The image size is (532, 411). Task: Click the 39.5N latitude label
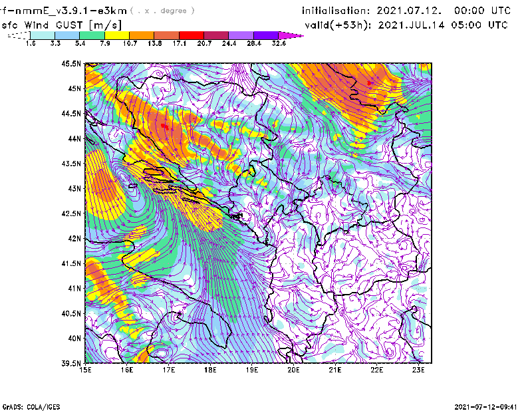pos(71,364)
